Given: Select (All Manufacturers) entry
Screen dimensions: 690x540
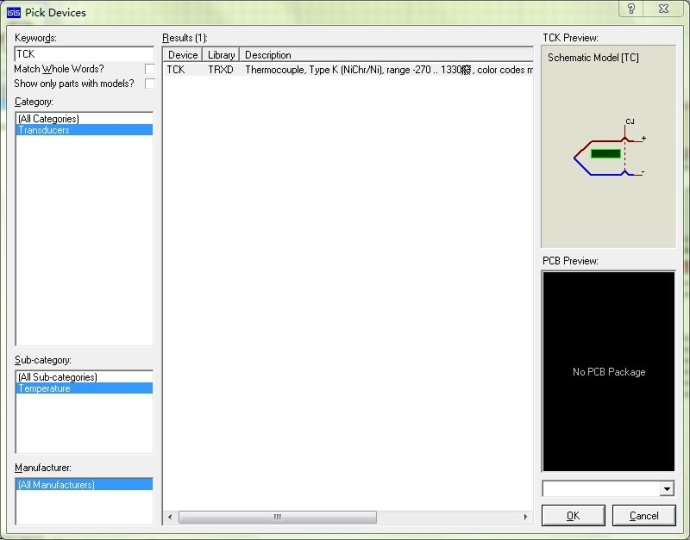Looking at the screenshot, I should pos(84,485).
